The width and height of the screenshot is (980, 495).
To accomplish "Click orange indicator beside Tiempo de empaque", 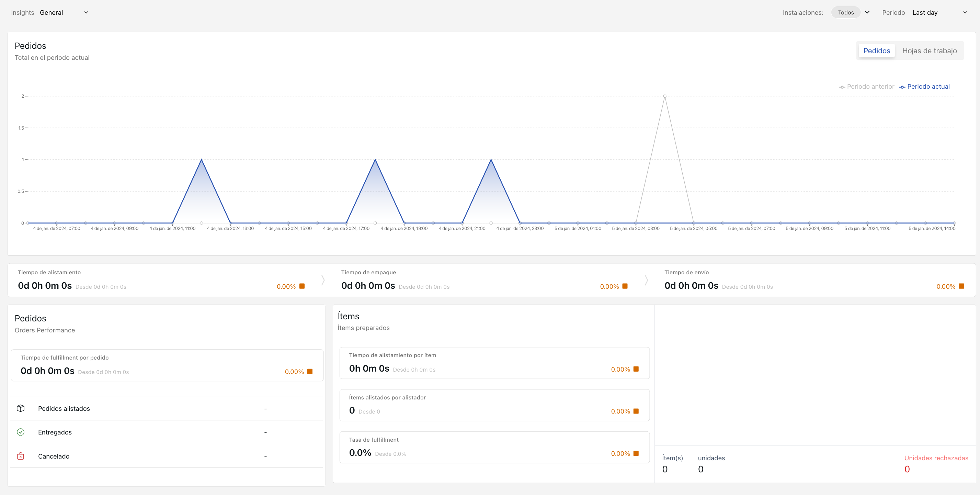I will coord(625,286).
